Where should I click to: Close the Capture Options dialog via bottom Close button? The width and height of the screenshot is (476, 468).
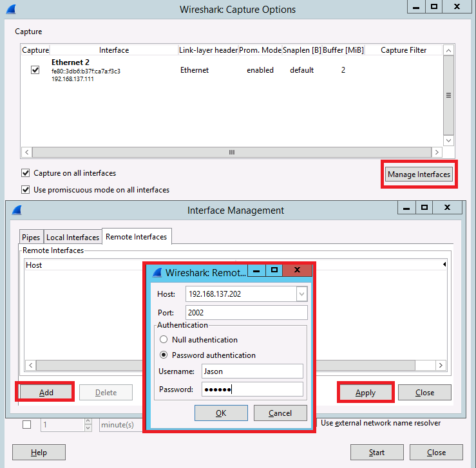coord(436,452)
